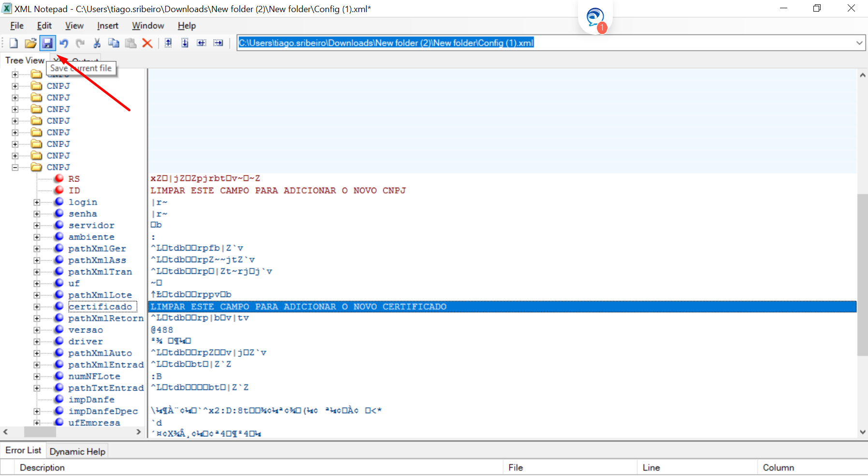Select the pathXmlAuto tree item
This screenshot has width=868, height=476.
[100, 353]
